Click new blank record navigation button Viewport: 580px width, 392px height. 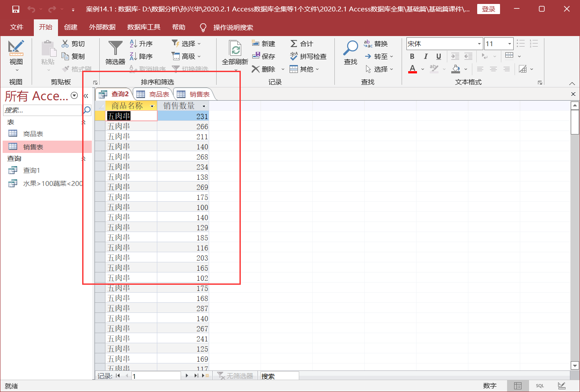[x=207, y=376]
